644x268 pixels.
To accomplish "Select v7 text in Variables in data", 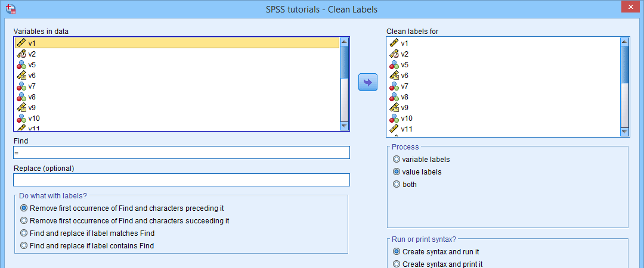I will coord(32,86).
